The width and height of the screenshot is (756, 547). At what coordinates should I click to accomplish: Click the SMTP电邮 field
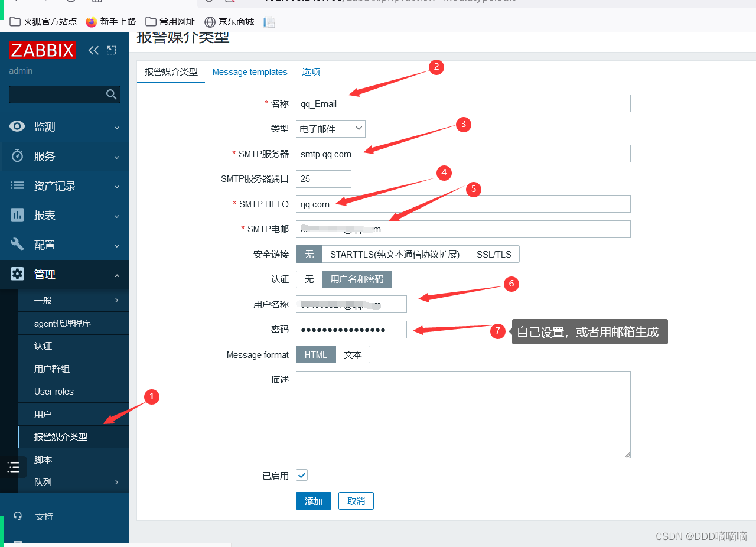(x=463, y=229)
